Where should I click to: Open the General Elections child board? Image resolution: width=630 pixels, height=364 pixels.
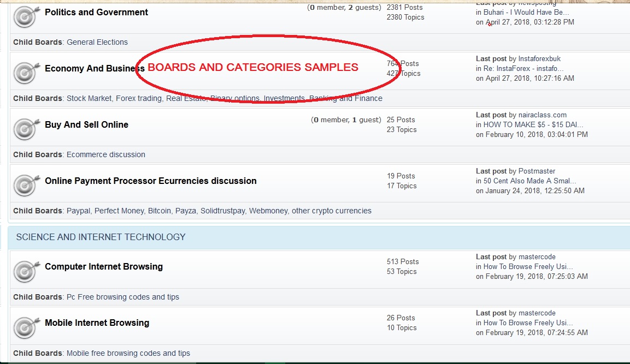[97, 42]
